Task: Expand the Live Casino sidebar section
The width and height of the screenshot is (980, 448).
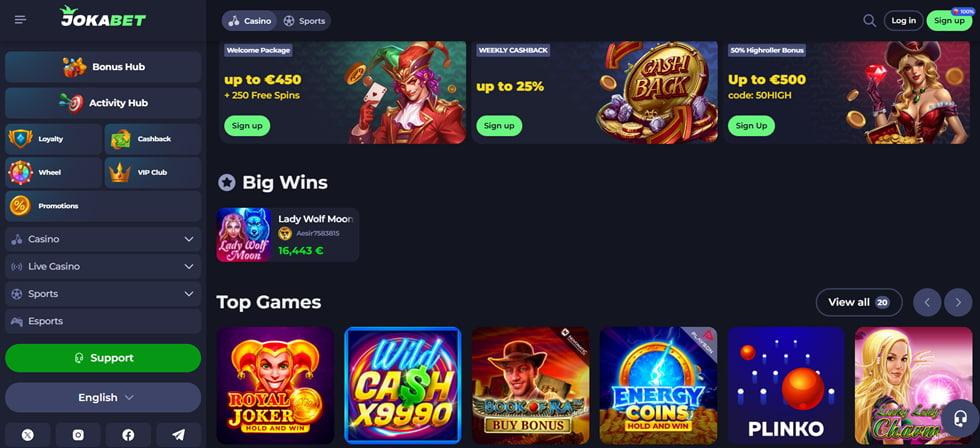Action: [103, 267]
